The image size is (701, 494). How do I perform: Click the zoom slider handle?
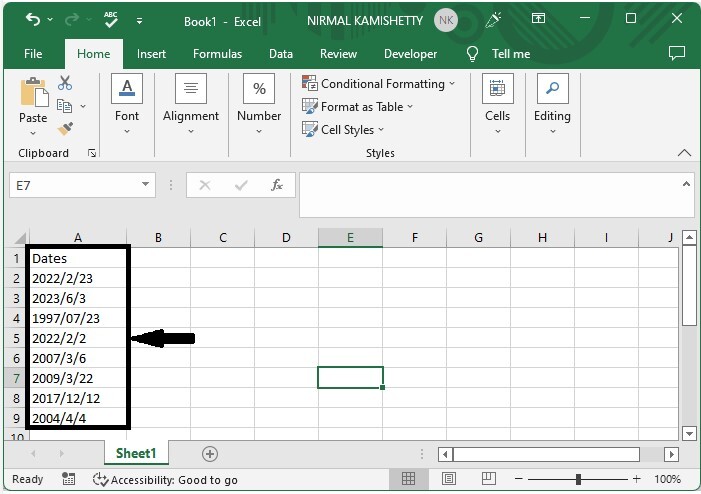(x=578, y=479)
